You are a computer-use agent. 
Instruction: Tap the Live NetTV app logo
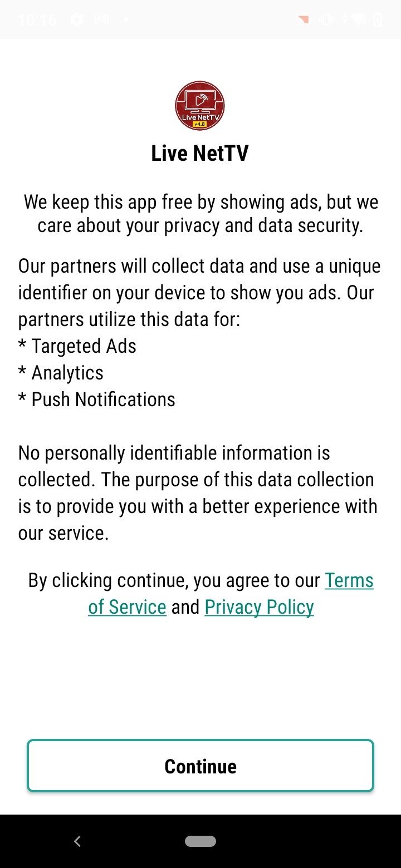pos(200,105)
